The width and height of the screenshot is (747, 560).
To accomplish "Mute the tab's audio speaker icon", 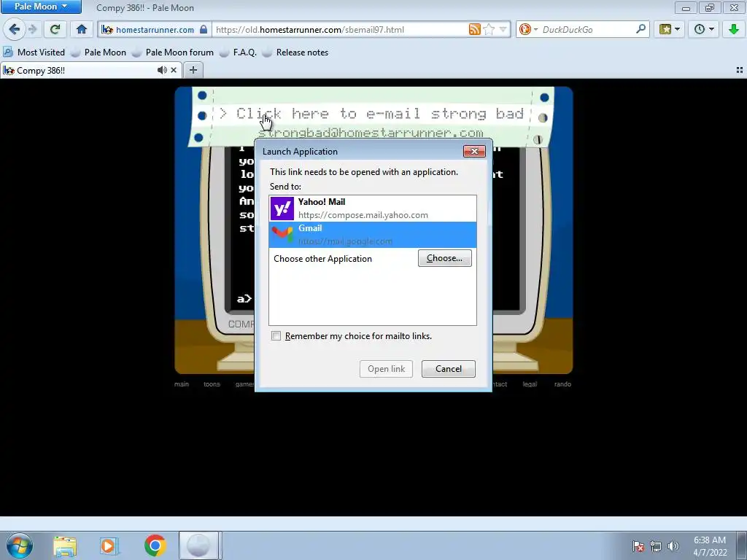I will [x=162, y=70].
